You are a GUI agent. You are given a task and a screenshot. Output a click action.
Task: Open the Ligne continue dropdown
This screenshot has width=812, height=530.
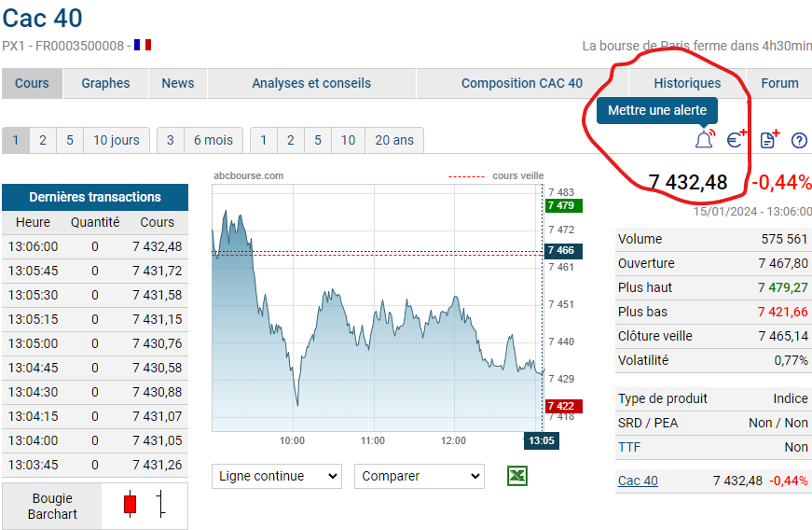tap(277, 476)
